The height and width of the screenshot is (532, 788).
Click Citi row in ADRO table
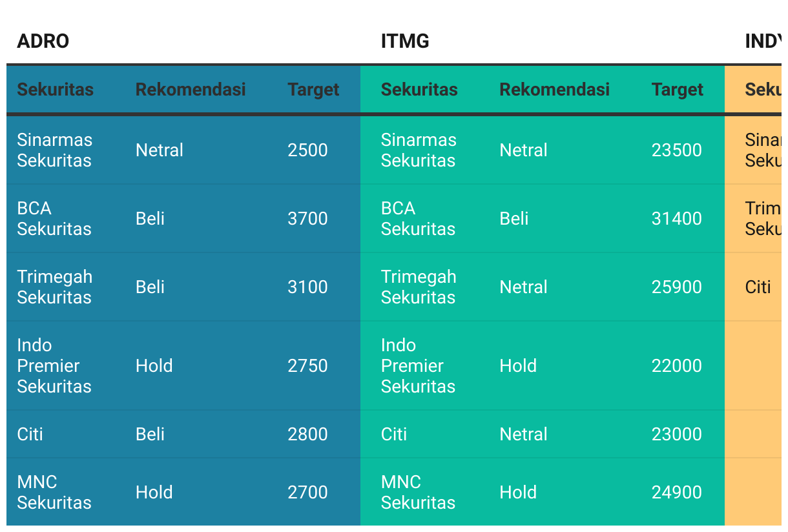(183, 434)
